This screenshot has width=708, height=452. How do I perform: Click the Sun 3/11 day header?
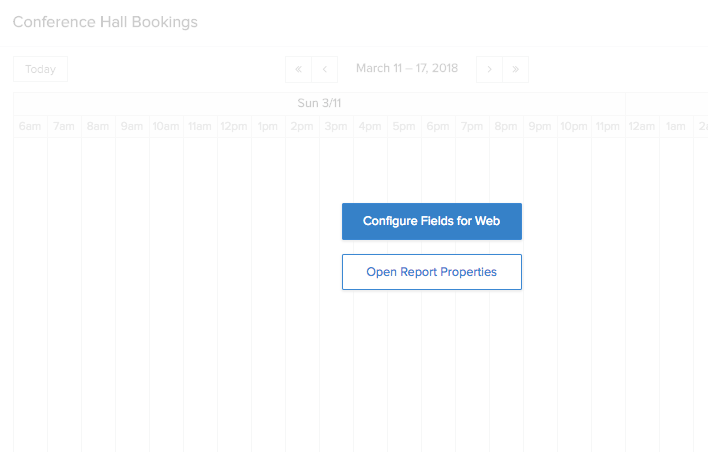coord(319,103)
